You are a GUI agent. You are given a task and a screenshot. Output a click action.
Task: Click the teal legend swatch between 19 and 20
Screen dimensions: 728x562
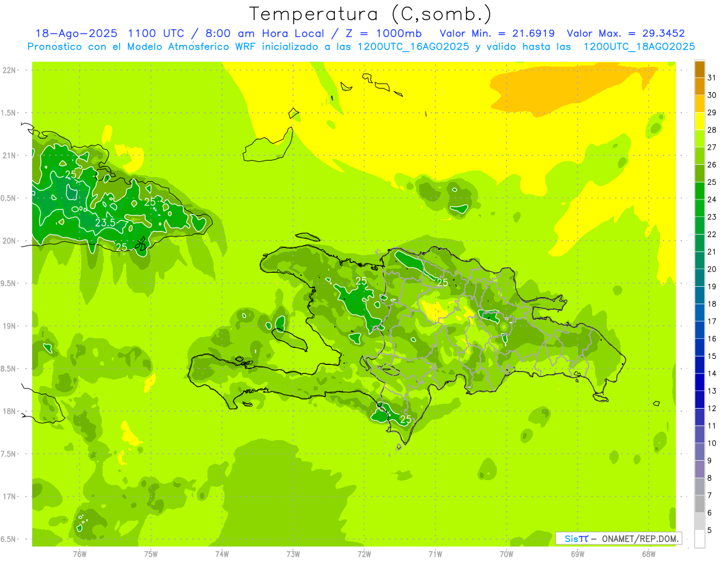pos(699,278)
